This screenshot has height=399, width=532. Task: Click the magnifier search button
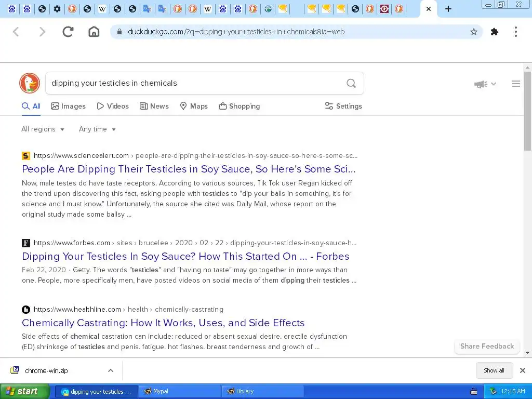tap(351, 83)
